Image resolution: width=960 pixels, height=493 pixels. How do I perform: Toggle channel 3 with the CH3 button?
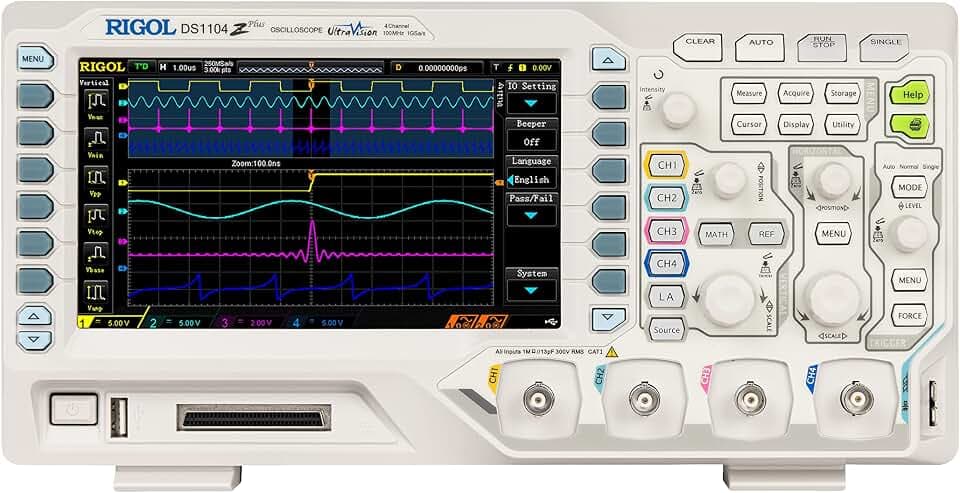point(667,231)
